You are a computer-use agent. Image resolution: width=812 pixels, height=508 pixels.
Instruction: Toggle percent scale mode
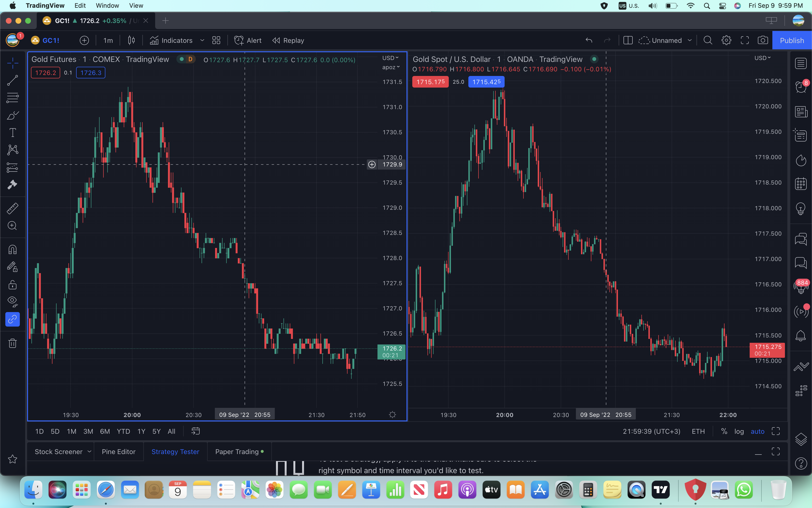click(724, 431)
